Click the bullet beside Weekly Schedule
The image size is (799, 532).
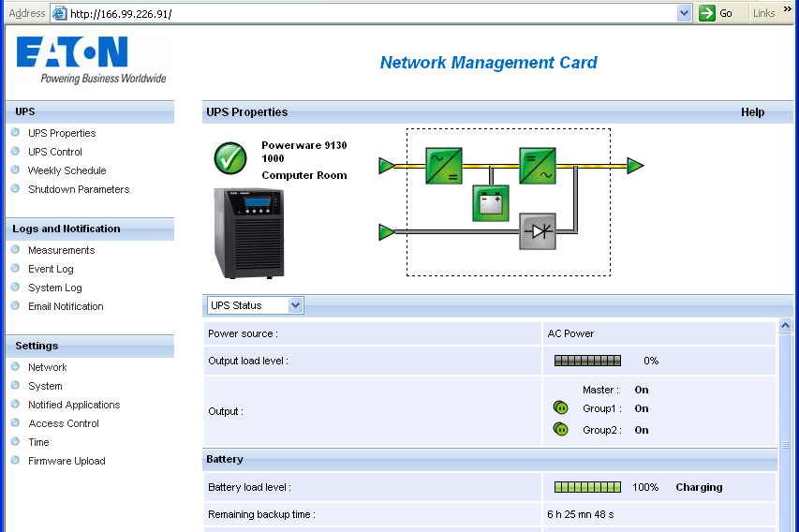(15, 170)
